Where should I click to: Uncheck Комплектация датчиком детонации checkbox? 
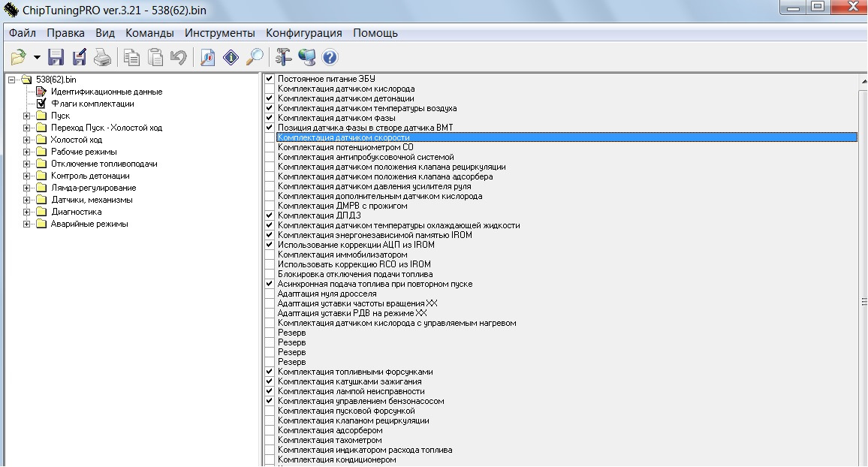(x=270, y=98)
